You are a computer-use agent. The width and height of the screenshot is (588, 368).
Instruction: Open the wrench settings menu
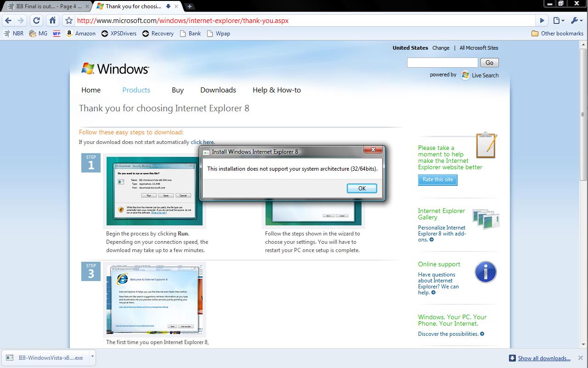(x=576, y=20)
